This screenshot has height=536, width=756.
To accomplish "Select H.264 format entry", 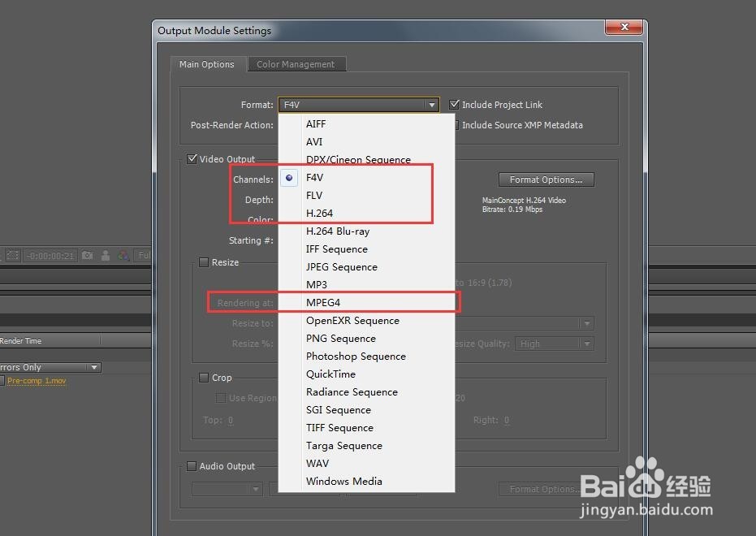I will [x=366, y=213].
